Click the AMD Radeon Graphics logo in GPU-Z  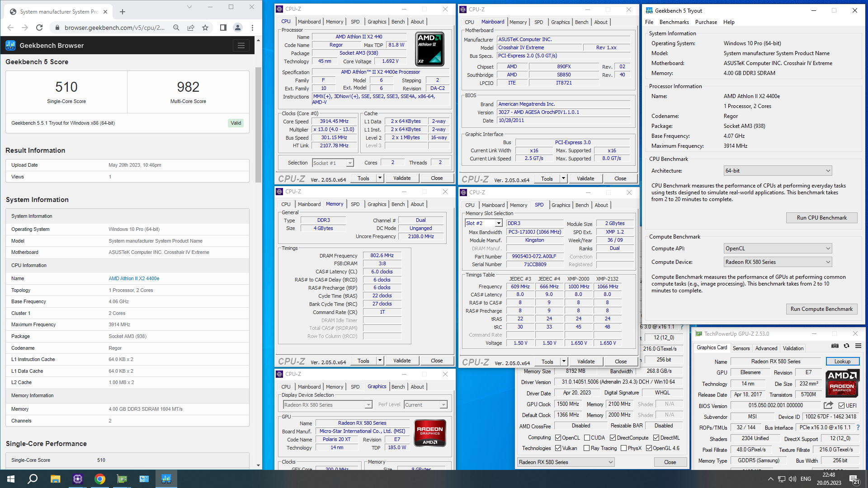(x=842, y=384)
